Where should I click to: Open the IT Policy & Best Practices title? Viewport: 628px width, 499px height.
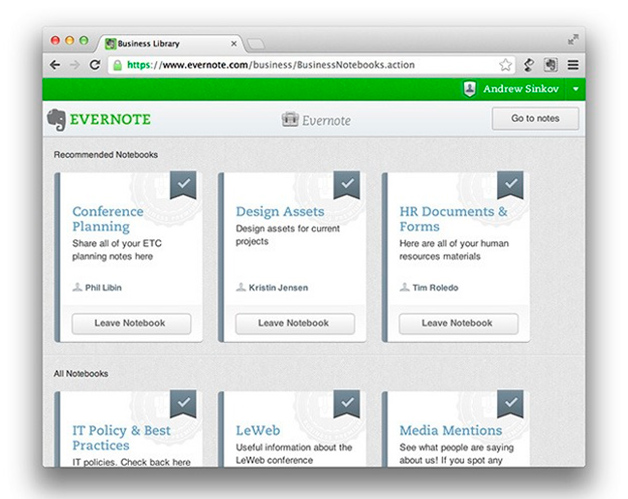coord(121,438)
